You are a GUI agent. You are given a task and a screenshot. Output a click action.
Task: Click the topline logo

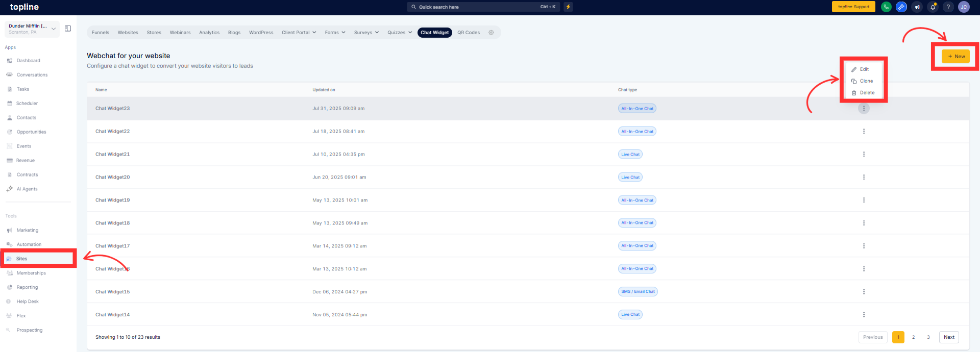24,7
